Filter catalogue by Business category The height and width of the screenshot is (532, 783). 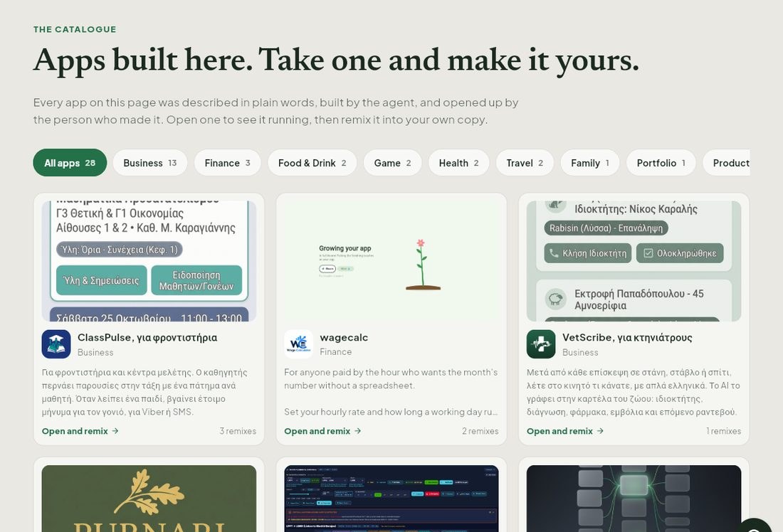[x=149, y=163]
